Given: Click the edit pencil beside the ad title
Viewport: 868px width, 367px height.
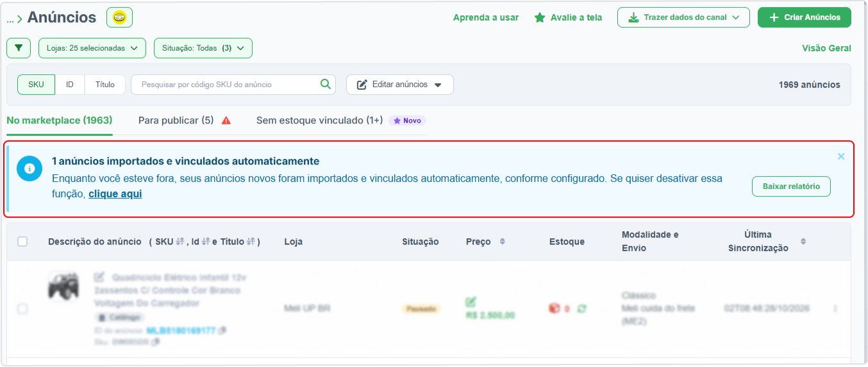Looking at the screenshot, I should tap(99, 277).
